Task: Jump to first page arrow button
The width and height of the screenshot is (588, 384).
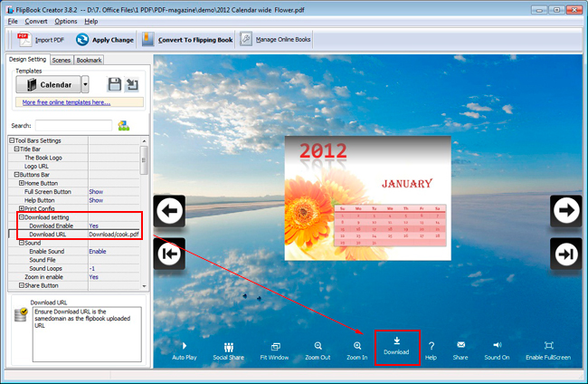Action: pyautogui.click(x=171, y=255)
